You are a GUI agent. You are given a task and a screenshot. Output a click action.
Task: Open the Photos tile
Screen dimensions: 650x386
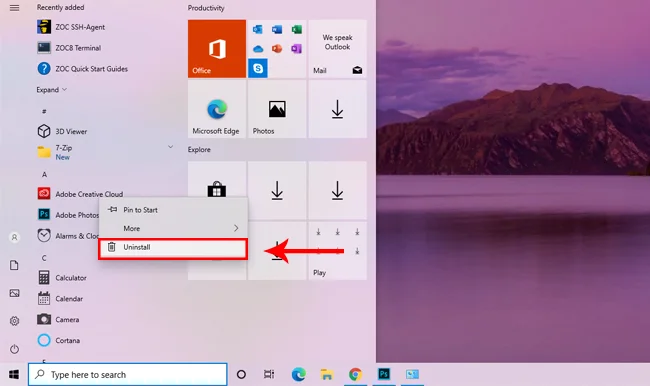click(277, 109)
